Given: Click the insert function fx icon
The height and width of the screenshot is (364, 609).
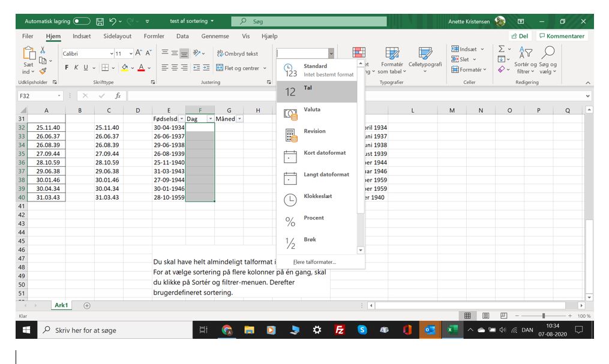Looking at the screenshot, I should [x=118, y=95].
